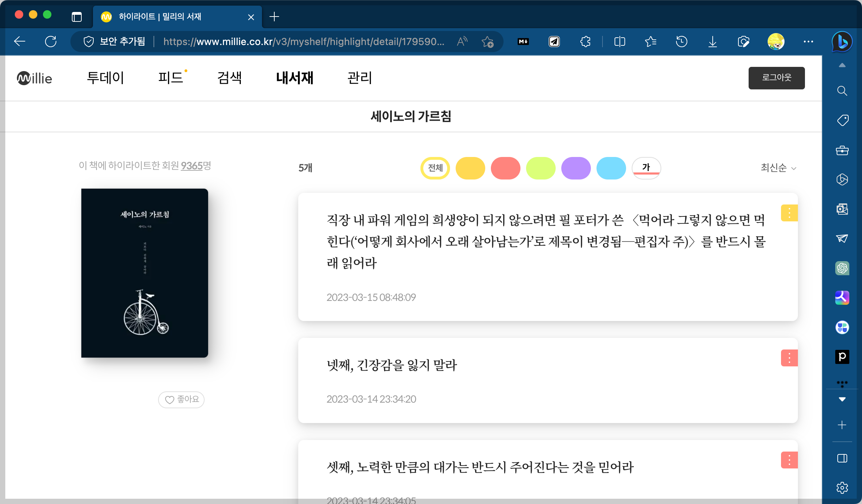Toggle 좋아요 heart under the book cover
862x504 pixels.
click(181, 399)
